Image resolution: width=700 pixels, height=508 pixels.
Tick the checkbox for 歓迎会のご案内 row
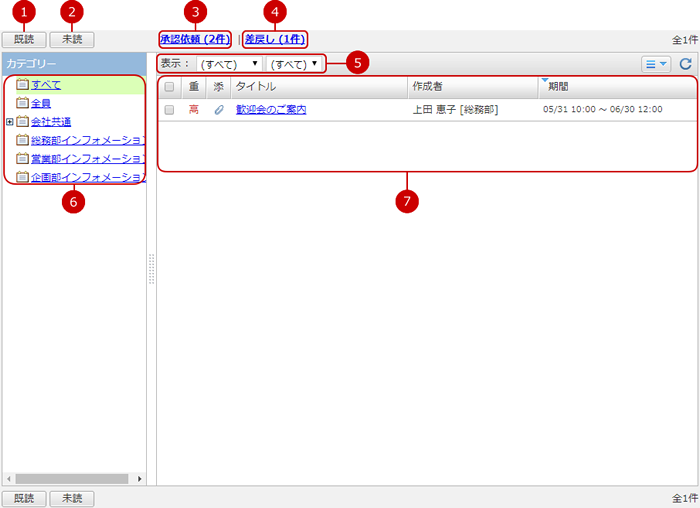click(169, 110)
